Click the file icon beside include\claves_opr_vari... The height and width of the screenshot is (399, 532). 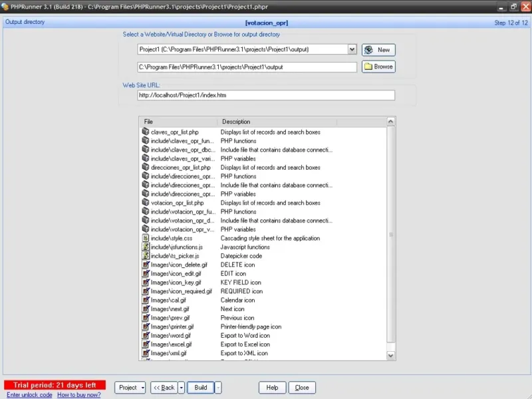click(x=146, y=158)
